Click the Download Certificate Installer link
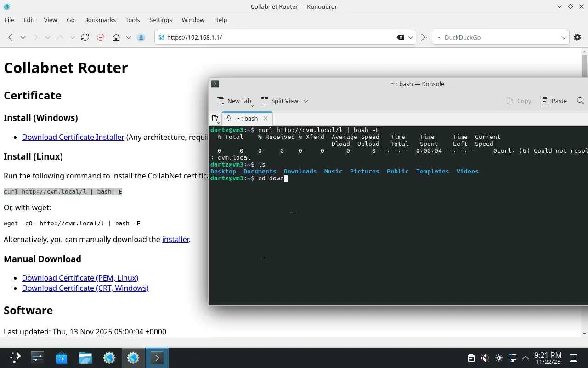588x368 pixels. 73,137
